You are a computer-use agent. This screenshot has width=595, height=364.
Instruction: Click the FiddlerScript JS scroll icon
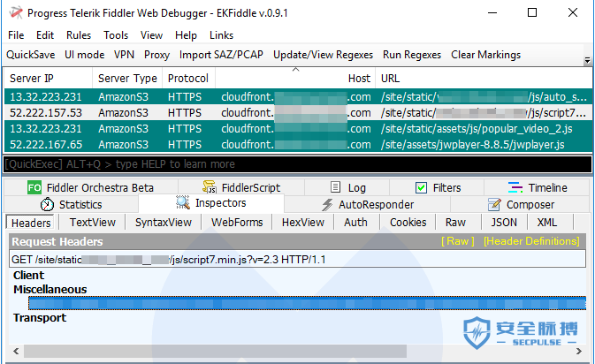tap(210, 187)
